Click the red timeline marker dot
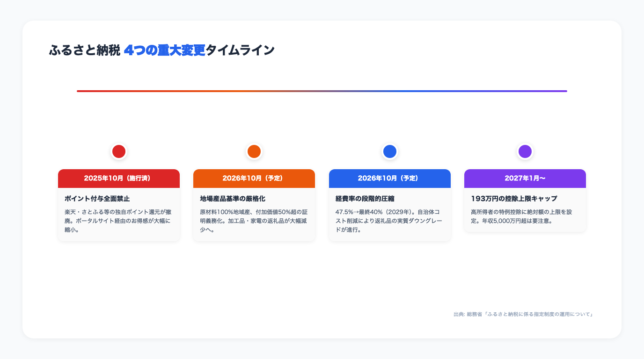This screenshot has height=359, width=644. click(119, 151)
